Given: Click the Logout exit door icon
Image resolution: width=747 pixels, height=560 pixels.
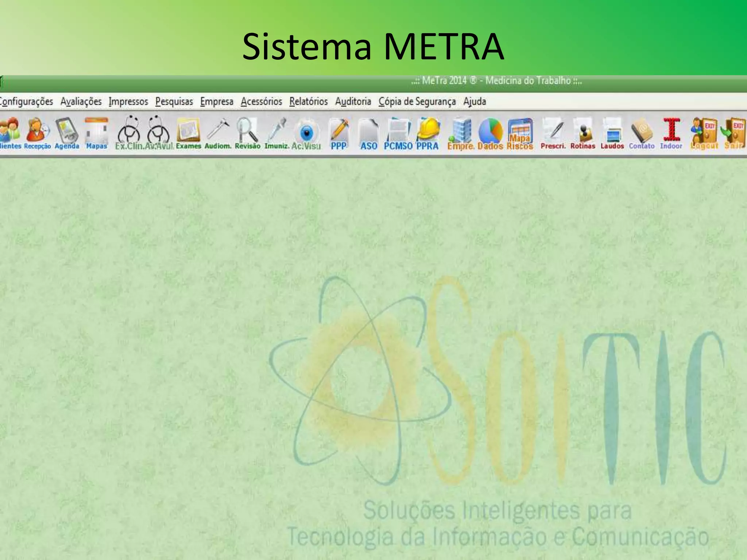Looking at the screenshot, I should (x=704, y=133).
